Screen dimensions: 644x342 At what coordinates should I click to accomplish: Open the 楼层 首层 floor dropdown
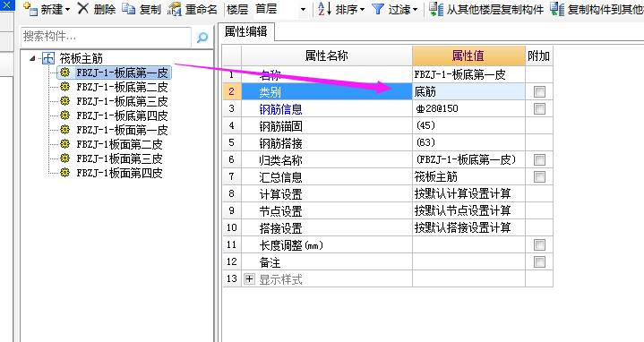click(x=303, y=10)
